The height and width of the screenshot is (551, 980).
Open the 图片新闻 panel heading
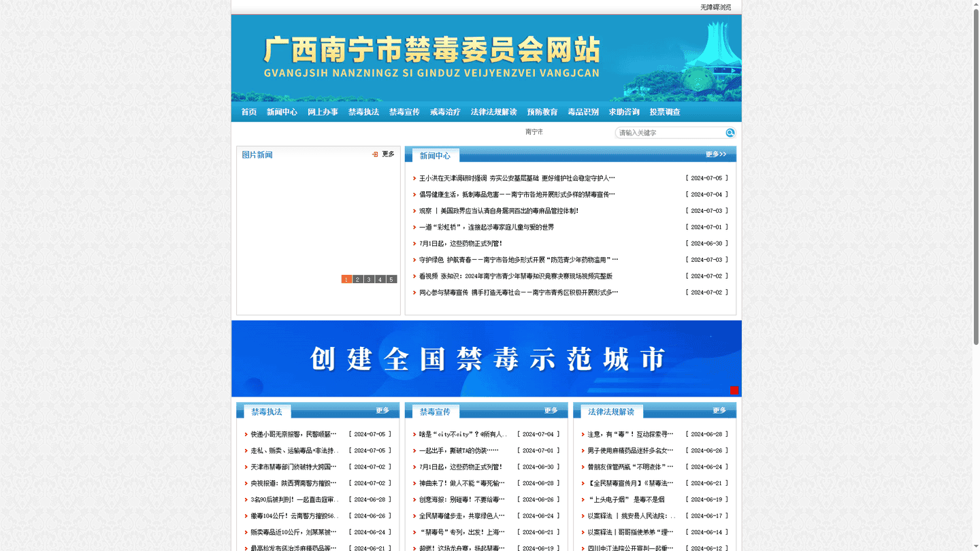click(257, 155)
